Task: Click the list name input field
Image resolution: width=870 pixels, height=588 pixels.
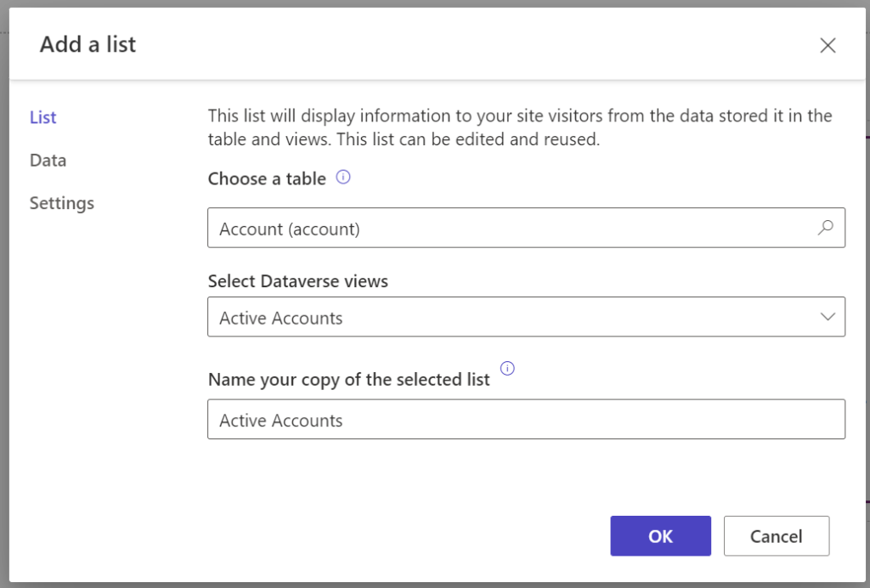Action: [x=526, y=420]
